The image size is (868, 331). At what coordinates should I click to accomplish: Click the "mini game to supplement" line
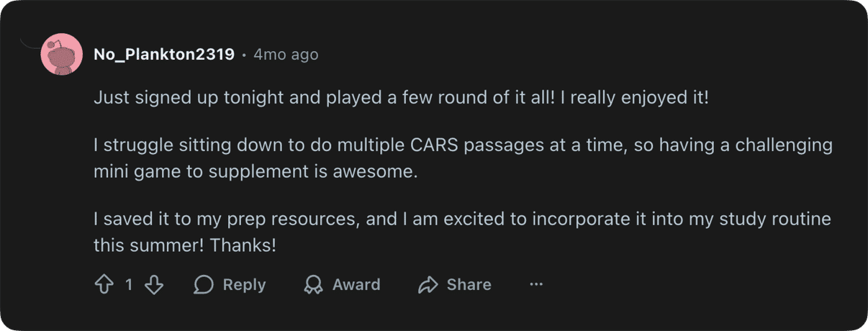coord(256,173)
